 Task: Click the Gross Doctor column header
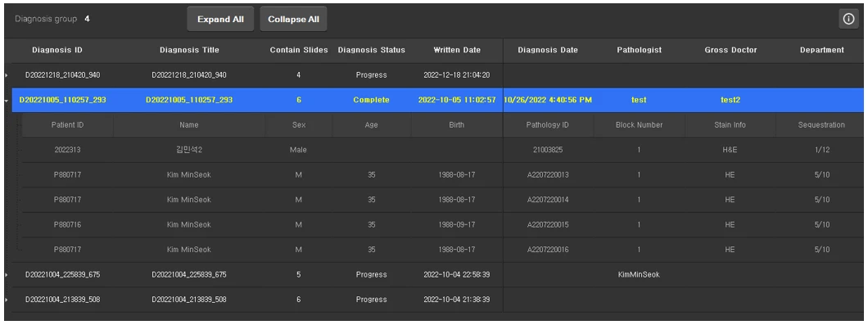(730, 50)
